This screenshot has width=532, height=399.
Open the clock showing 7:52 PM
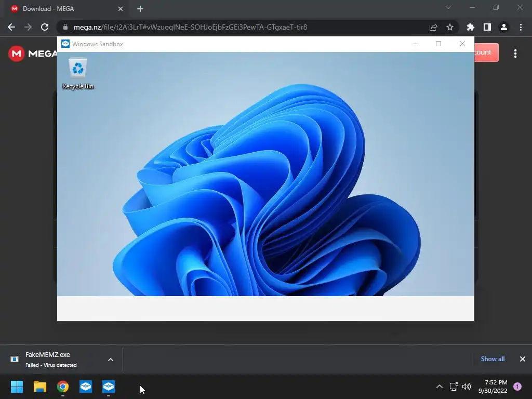(x=493, y=387)
